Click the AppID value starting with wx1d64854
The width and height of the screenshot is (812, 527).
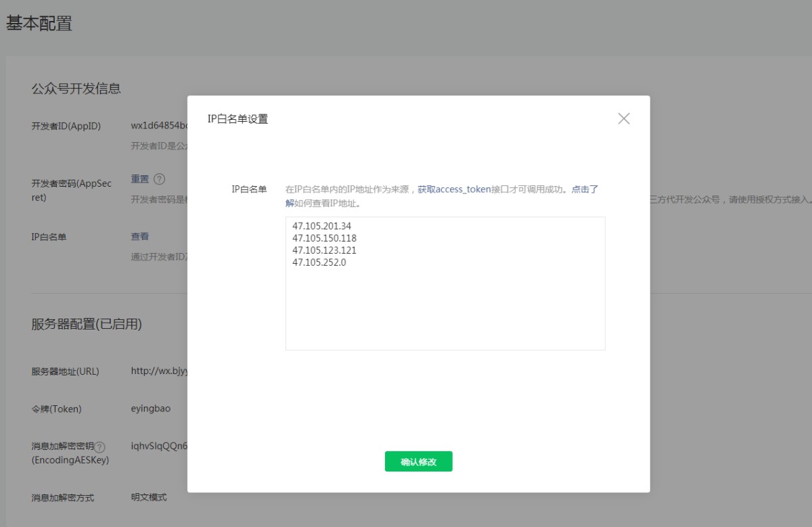click(158, 126)
